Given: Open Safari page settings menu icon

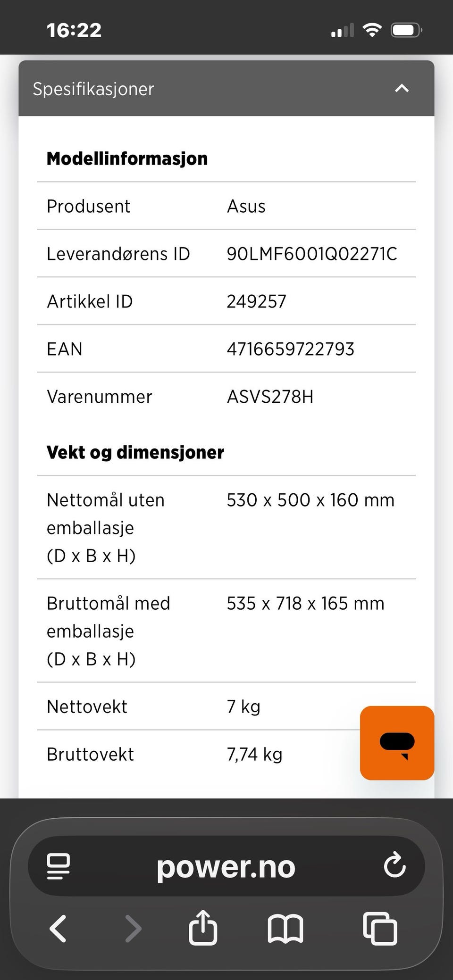Looking at the screenshot, I should [x=59, y=866].
